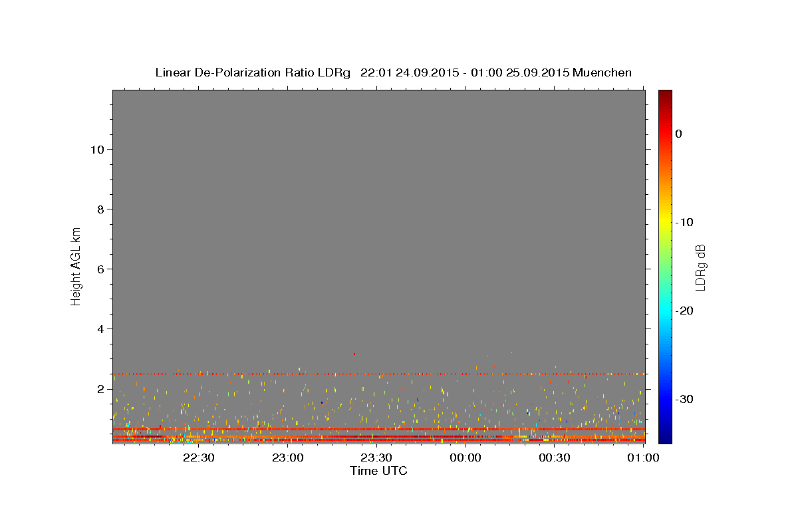Image resolution: width=798 pixels, height=532 pixels.
Task: Click the 22:30 time tick label
Action: 199,458
